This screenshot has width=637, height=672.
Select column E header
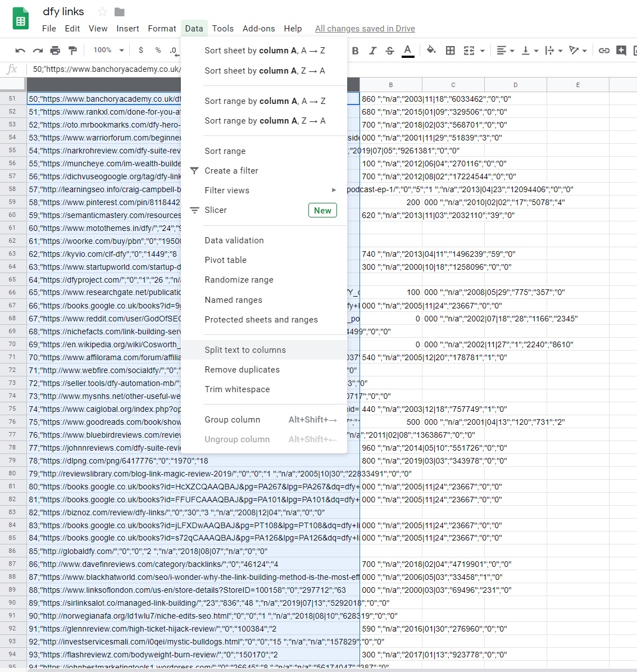[578, 85]
